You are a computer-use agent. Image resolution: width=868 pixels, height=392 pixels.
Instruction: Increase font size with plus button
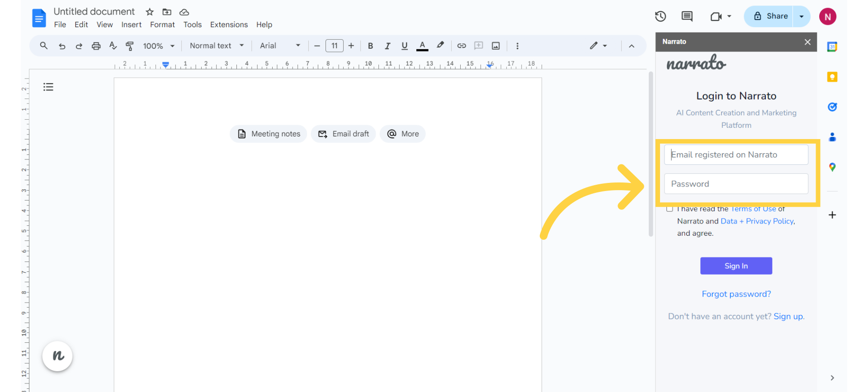[x=351, y=46]
